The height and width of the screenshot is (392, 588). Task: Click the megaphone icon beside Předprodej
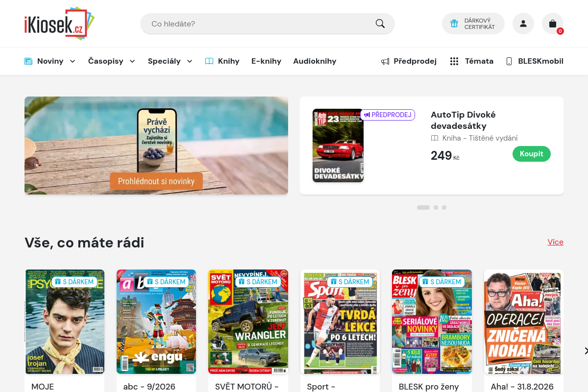click(385, 61)
